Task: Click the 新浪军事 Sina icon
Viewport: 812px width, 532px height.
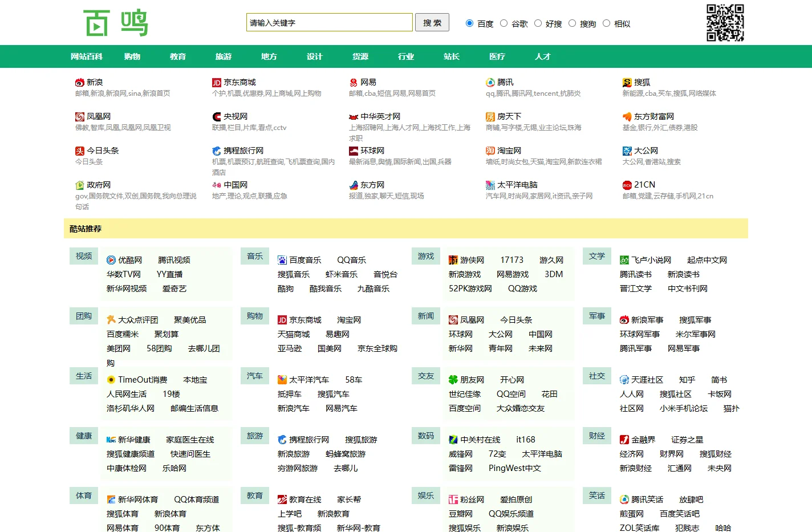Action: (624, 320)
